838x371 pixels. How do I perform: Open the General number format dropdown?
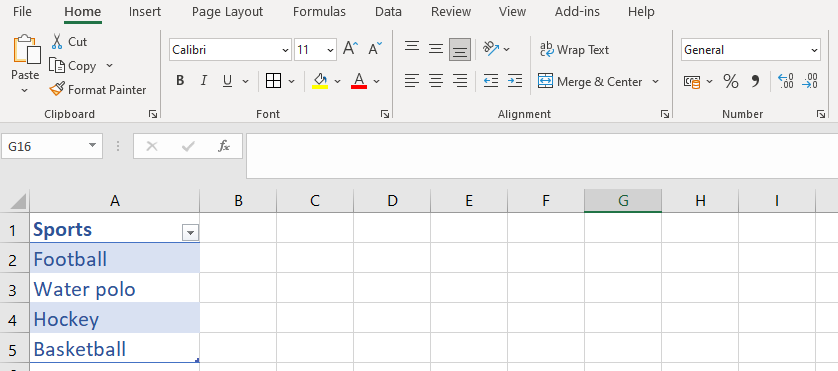pos(814,50)
